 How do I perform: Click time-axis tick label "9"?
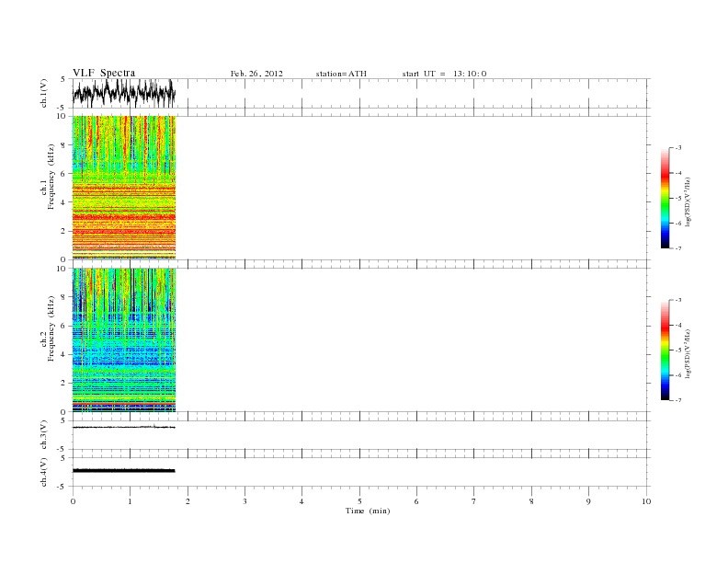588,501
